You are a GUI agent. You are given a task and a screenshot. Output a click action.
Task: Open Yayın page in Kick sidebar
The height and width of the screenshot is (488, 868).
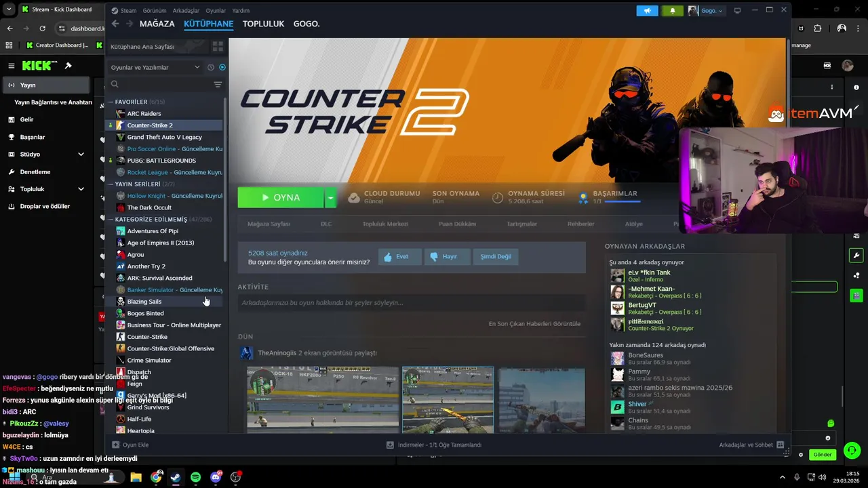(x=46, y=85)
